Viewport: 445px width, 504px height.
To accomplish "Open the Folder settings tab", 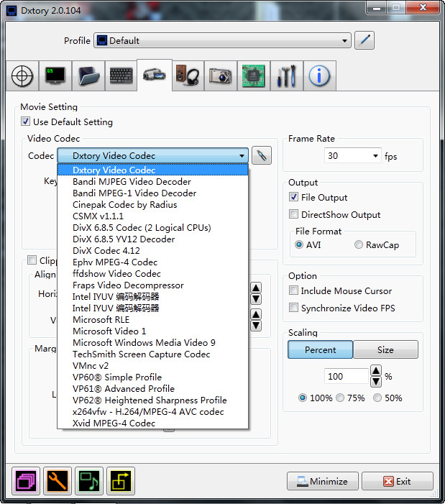I will click(x=88, y=76).
